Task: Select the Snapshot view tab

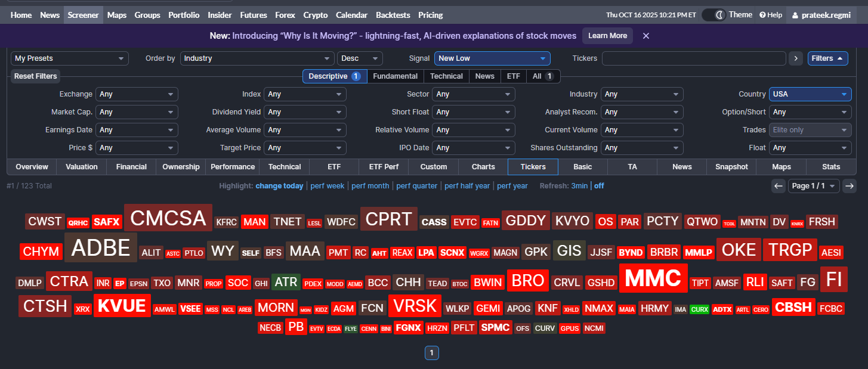Action: point(731,167)
